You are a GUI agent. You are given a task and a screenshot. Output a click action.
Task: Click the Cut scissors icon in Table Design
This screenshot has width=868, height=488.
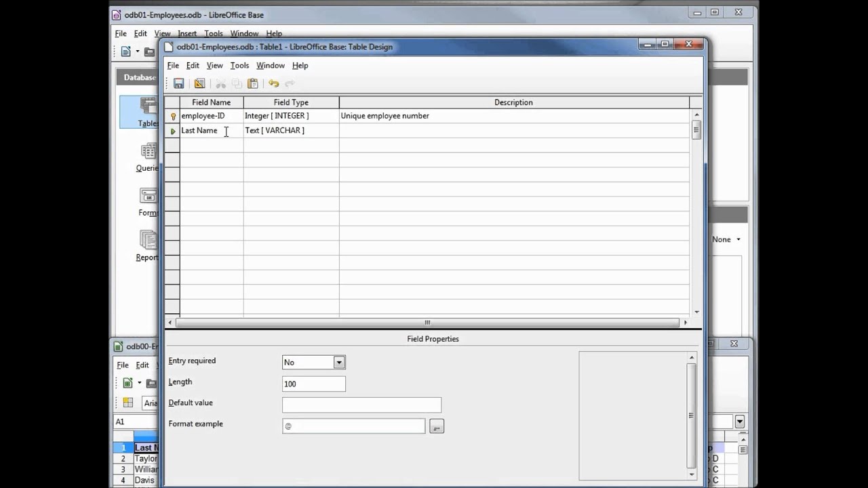(220, 83)
